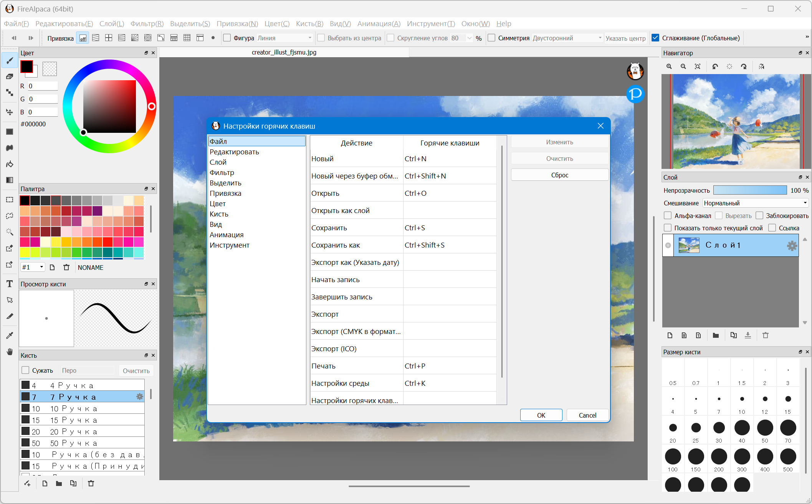
Task: Click the Сброс button
Action: (559, 175)
